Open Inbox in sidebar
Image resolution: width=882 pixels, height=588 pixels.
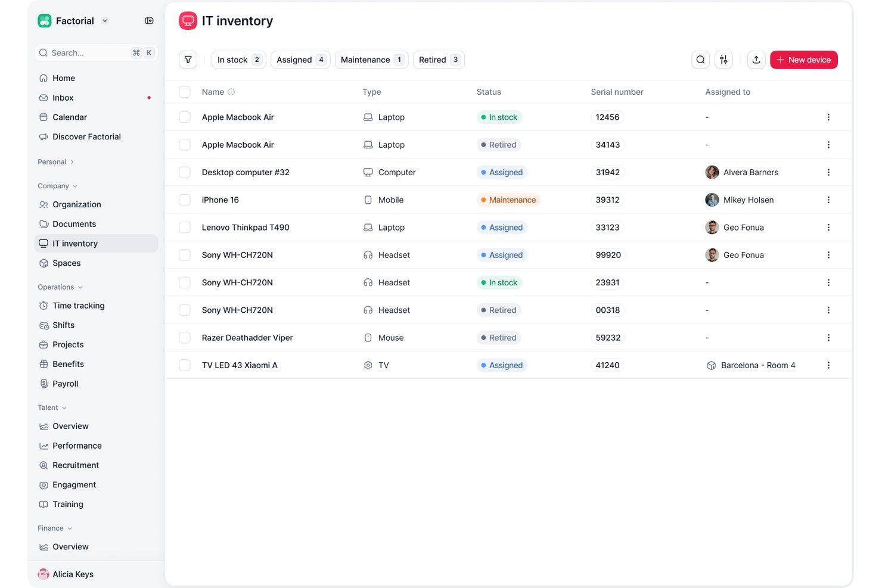click(96, 98)
